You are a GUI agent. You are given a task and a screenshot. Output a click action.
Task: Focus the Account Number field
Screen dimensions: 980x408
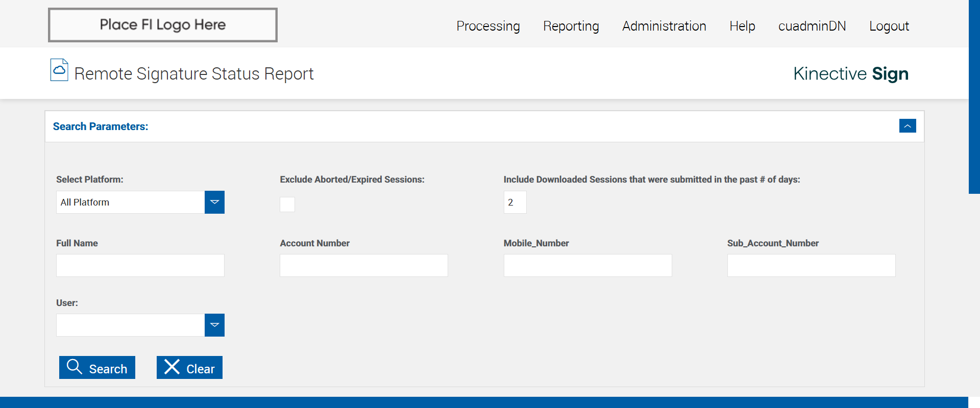click(364, 266)
